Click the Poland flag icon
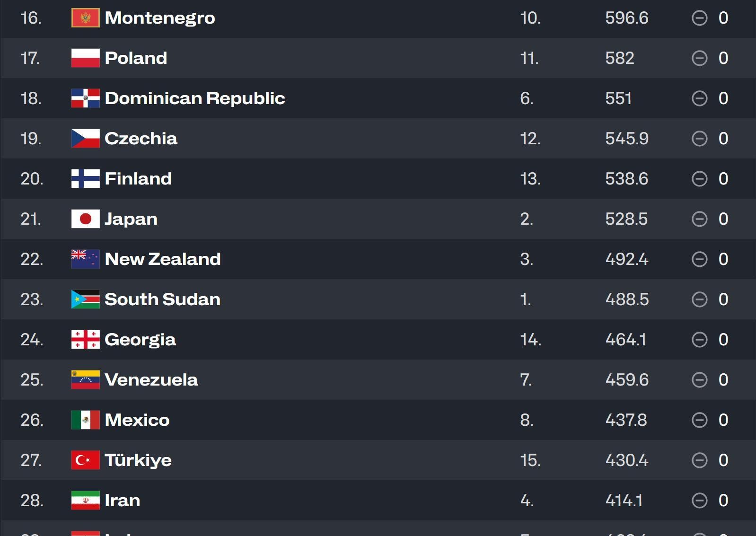756x536 pixels. (86, 58)
